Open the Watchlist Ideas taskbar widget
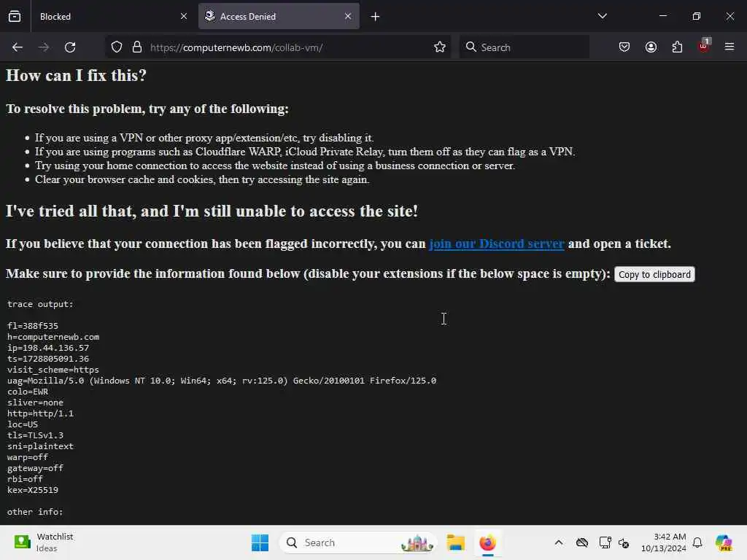 point(44,542)
